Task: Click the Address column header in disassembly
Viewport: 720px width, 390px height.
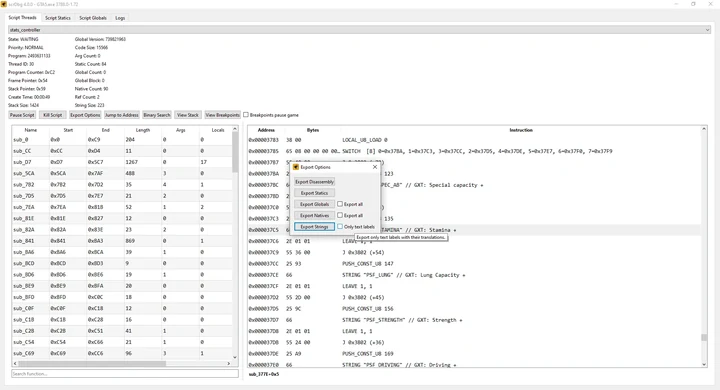Action: point(266,130)
